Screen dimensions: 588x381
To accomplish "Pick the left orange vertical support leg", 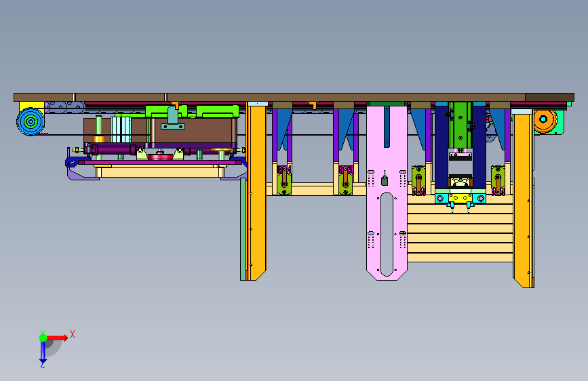I will 256,193.
